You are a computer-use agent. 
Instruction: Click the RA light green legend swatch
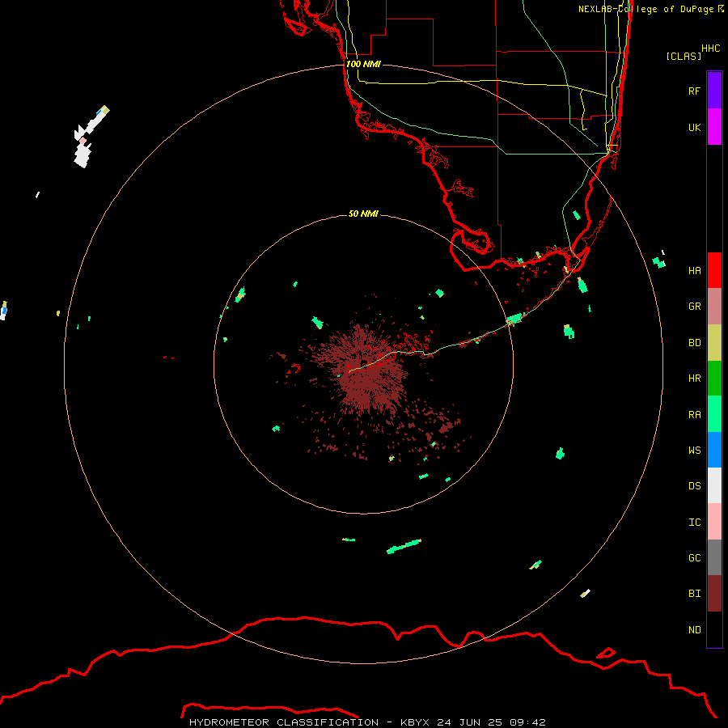[714, 414]
